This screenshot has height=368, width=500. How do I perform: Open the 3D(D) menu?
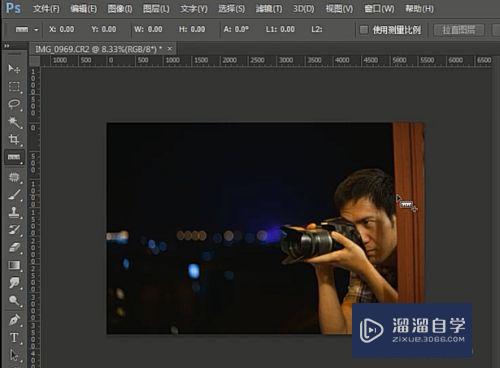(x=304, y=9)
